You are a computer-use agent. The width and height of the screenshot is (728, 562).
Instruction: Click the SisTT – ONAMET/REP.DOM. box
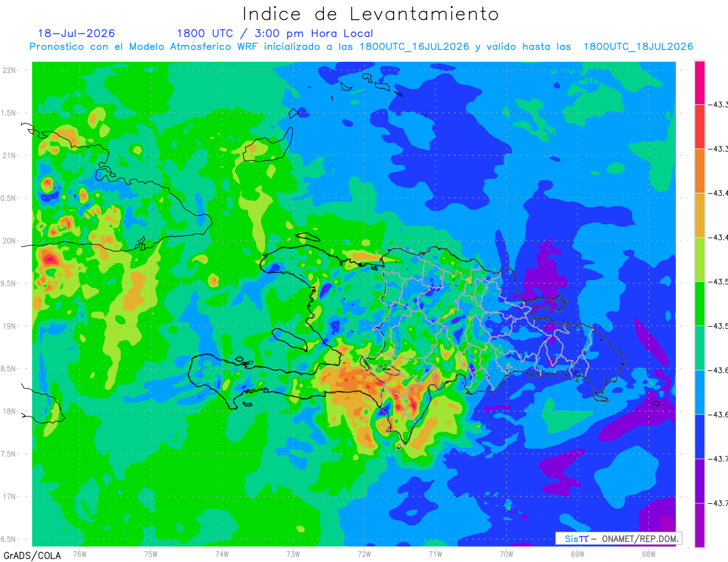[x=619, y=538]
